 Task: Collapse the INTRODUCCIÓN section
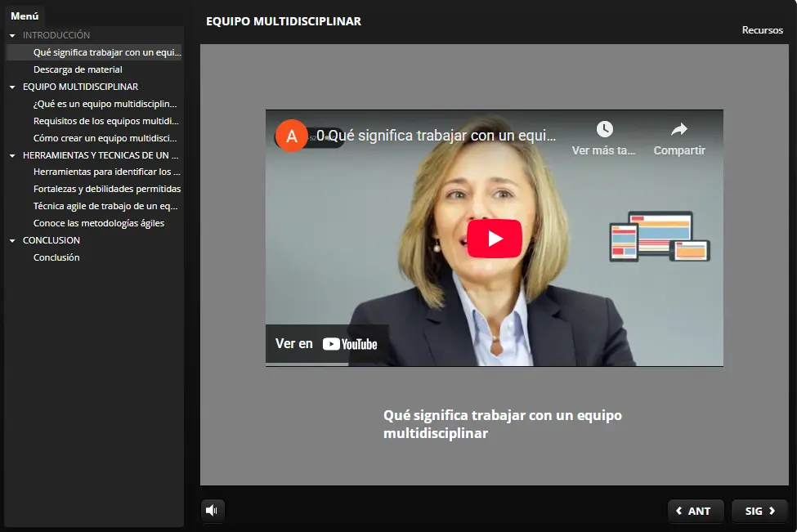click(x=12, y=36)
